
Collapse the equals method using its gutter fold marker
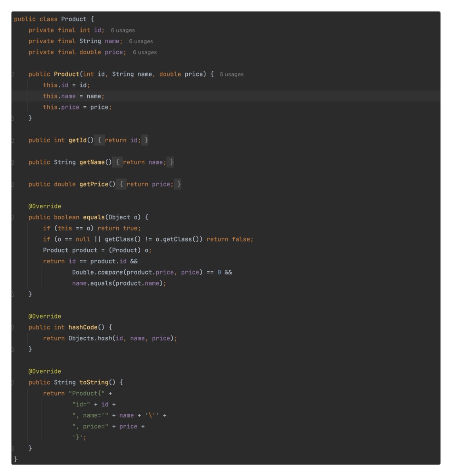(x=12, y=217)
